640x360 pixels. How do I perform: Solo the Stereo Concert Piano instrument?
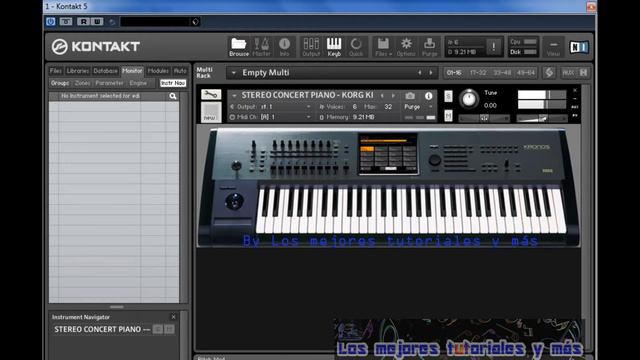[x=448, y=96]
